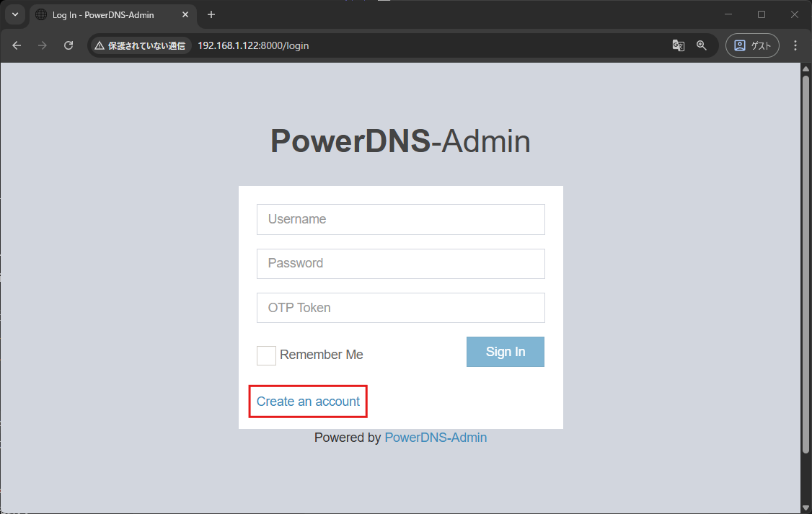The height and width of the screenshot is (514, 812).
Task: Follow the PowerDNS-Admin footer link
Action: pos(436,438)
